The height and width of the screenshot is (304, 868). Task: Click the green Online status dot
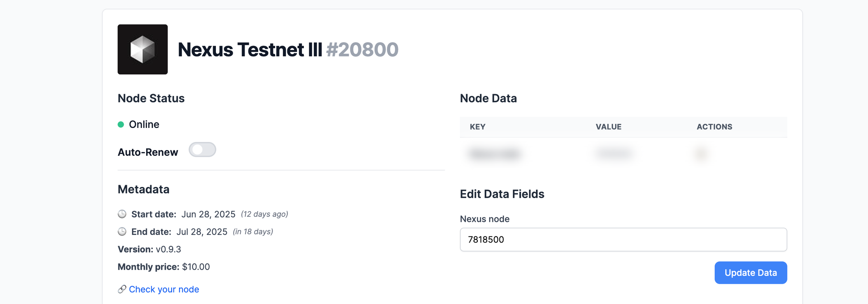pos(121,124)
